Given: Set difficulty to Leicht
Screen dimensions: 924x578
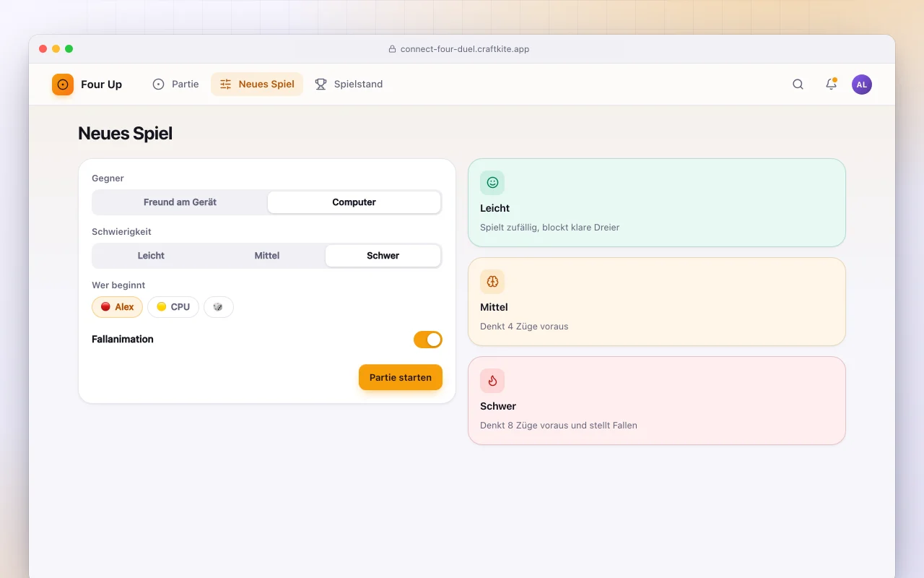Looking at the screenshot, I should [151, 256].
